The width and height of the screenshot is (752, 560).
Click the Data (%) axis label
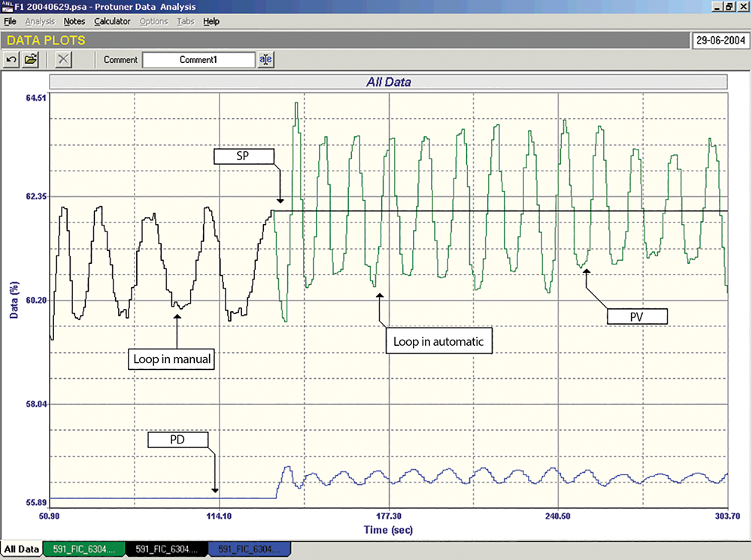click(x=14, y=300)
